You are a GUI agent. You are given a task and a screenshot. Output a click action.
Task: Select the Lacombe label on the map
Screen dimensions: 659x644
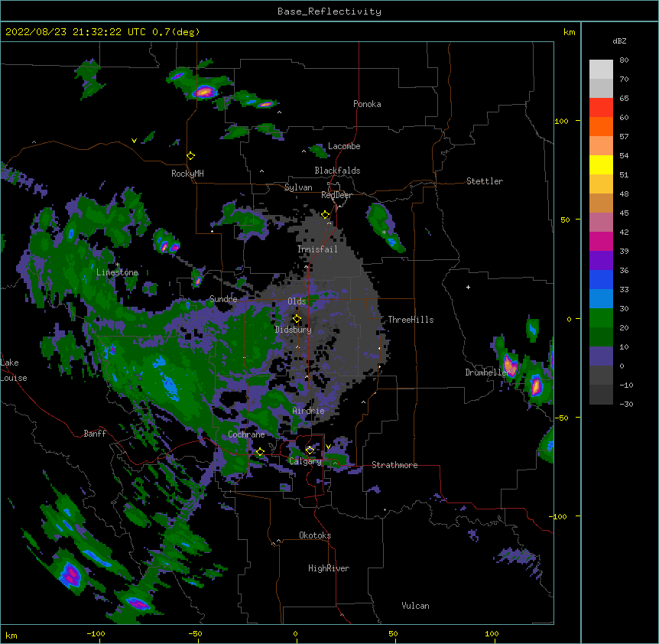pyautogui.click(x=344, y=146)
